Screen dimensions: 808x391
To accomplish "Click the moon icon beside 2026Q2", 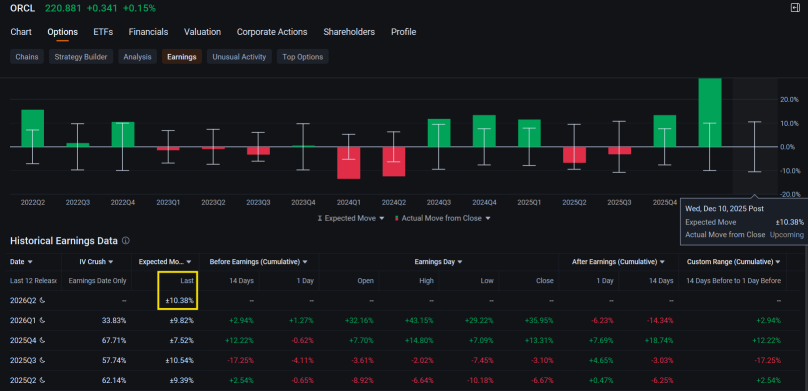I will 42,300.
